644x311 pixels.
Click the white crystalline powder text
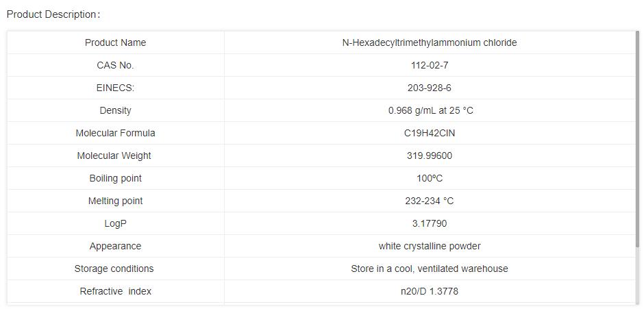tap(429, 246)
